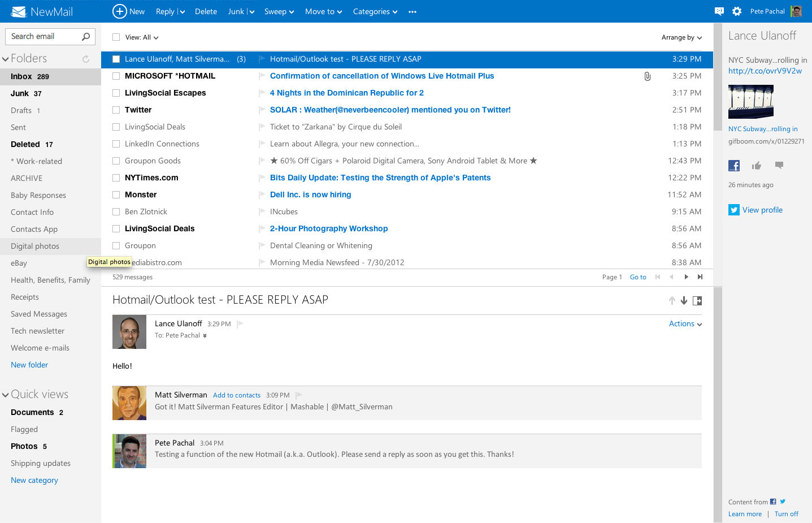Click the search magnifier icon
Viewport: 812px width, 523px height.
(86, 37)
